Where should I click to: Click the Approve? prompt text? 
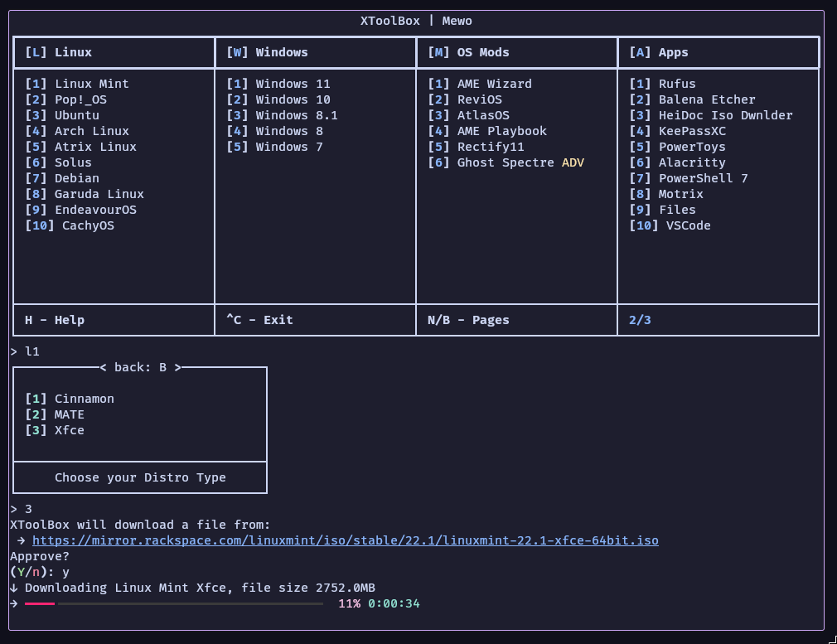40,556
